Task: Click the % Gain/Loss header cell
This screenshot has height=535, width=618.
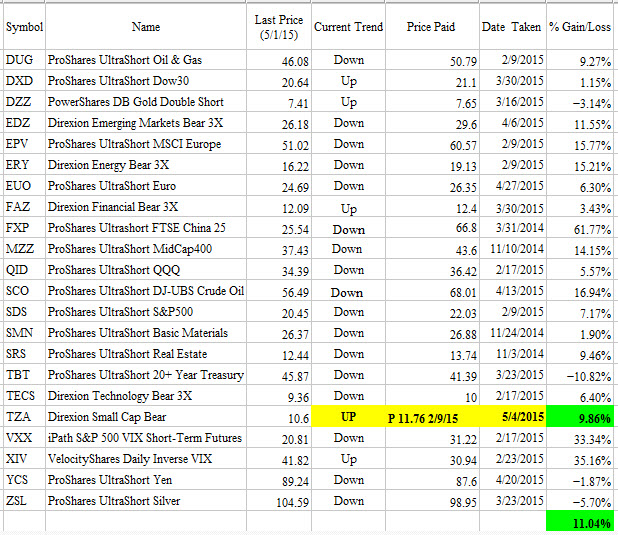Action: pos(580,27)
